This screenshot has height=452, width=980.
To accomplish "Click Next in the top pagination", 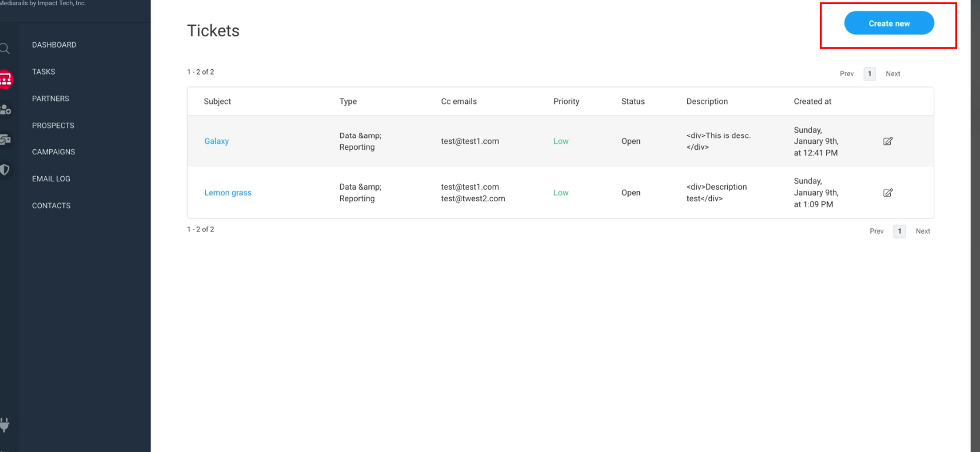I will [x=893, y=74].
